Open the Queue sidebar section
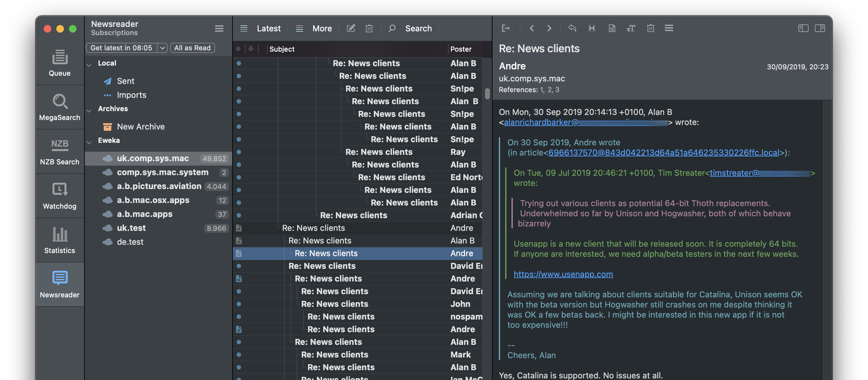Viewport: 868px width, 380px height. click(60, 63)
